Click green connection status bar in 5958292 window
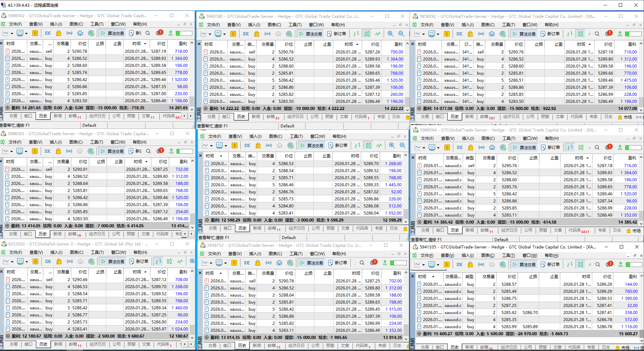Viewport: 644px width, 351px height. coord(633,34)
